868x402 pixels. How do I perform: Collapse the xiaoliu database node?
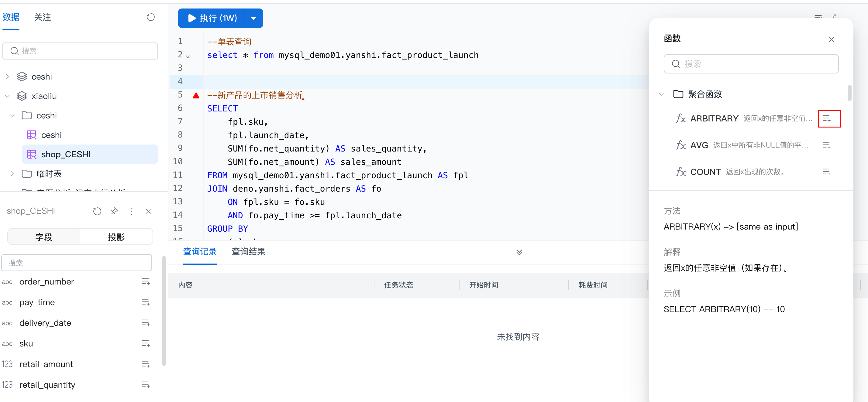pos(7,96)
